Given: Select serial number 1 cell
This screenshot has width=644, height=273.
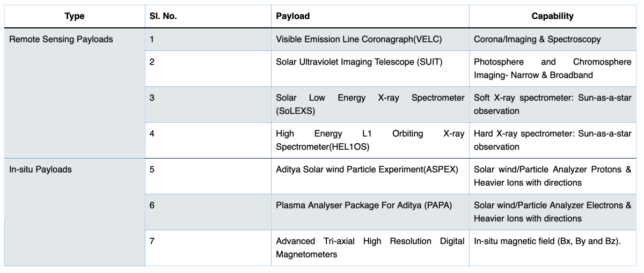Looking at the screenshot, I should point(152,39).
